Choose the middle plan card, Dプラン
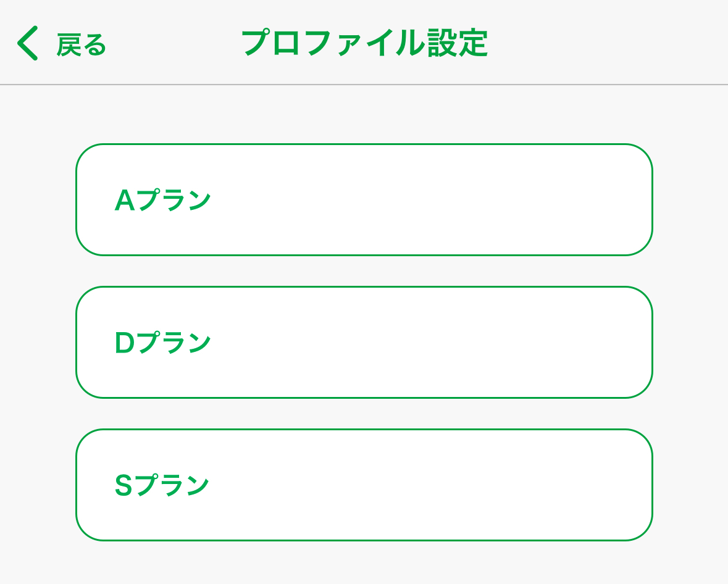This screenshot has width=728, height=584. pos(364,342)
